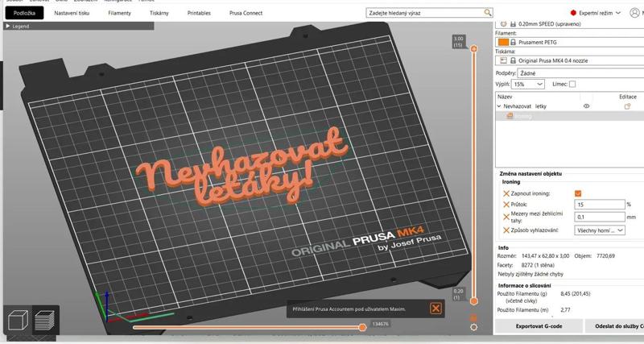Open the Prusa Connect tab

(246, 13)
